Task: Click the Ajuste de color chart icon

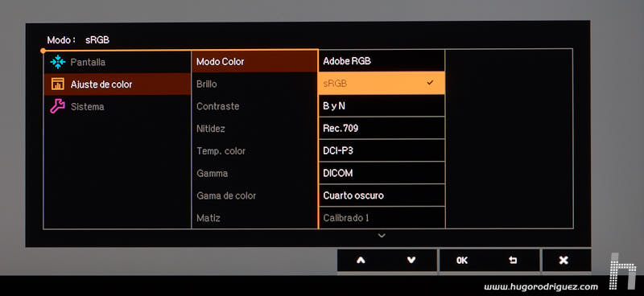Action: [58, 84]
